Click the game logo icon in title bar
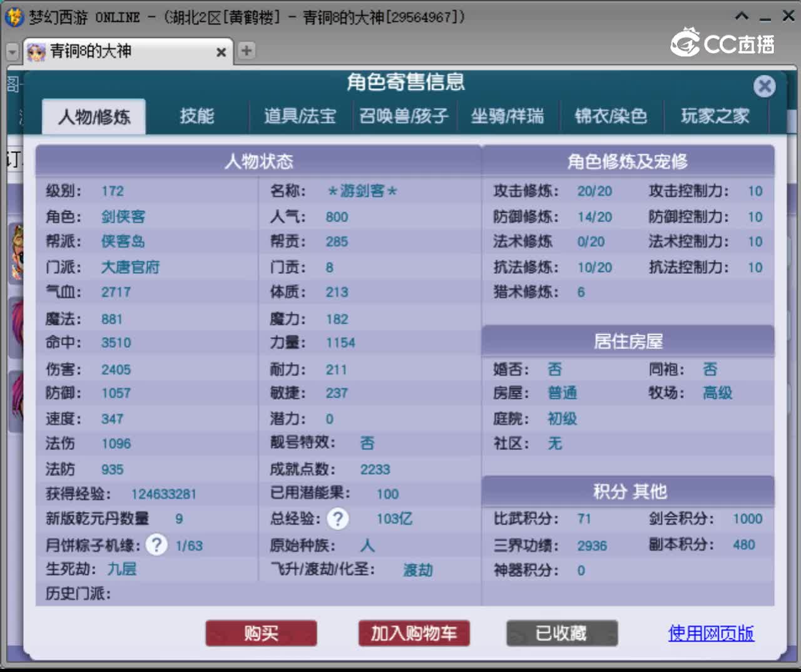Viewport: 801px width, 672px height. (13, 16)
